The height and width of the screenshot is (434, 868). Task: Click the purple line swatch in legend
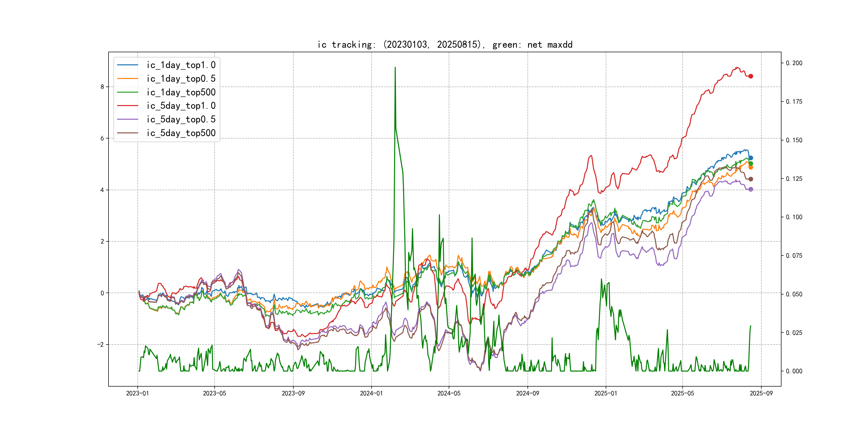128,119
